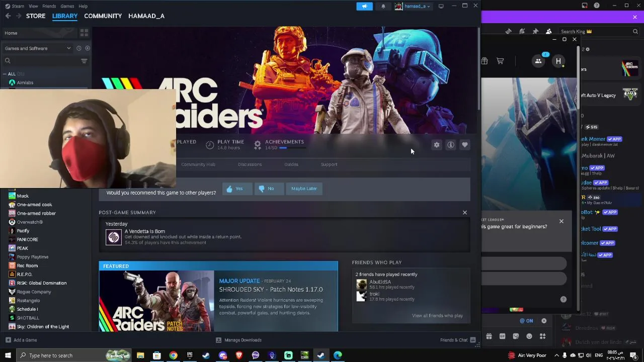Open Discord GIF picker icon
The image size is (644, 362).
point(502,336)
